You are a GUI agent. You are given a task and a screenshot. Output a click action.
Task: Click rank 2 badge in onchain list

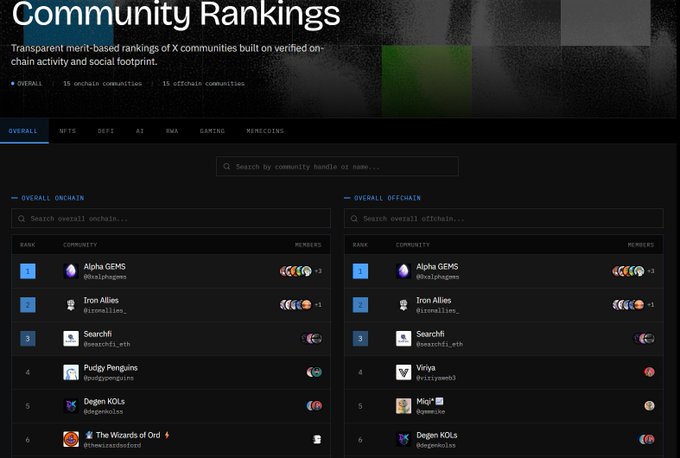coord(28,305)
